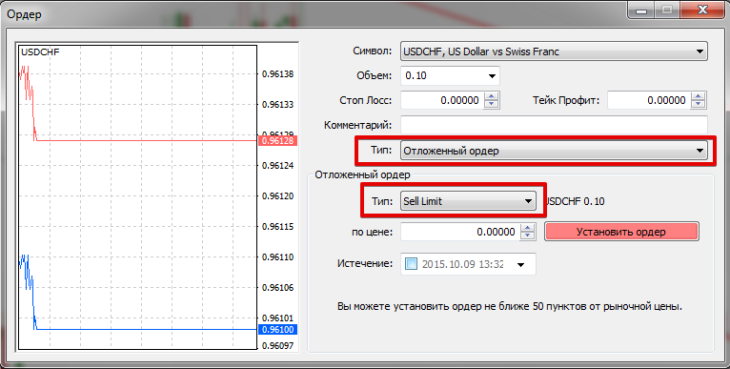Image resolution: width=730 pixels, height=369 pixels.
Task: Click the red 0.96128 ask price label
Action: (x=277, y=141)
